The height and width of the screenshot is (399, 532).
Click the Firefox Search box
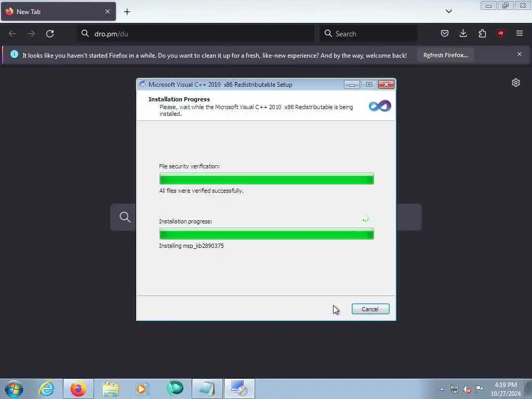pyautogui.click(x=368, y=34)
